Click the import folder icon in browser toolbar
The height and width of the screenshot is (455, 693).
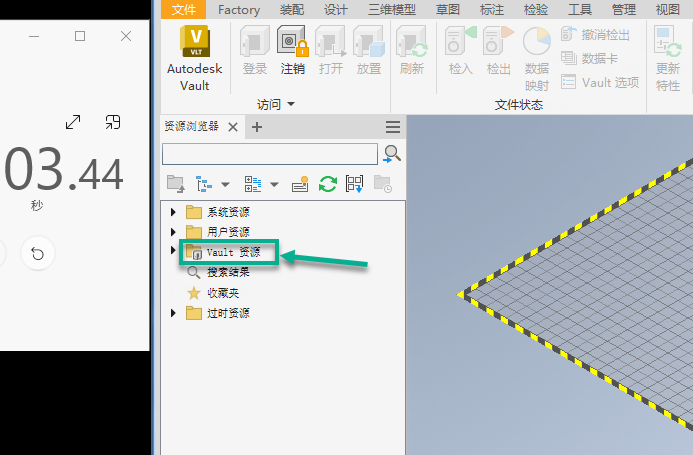[176, 184]
